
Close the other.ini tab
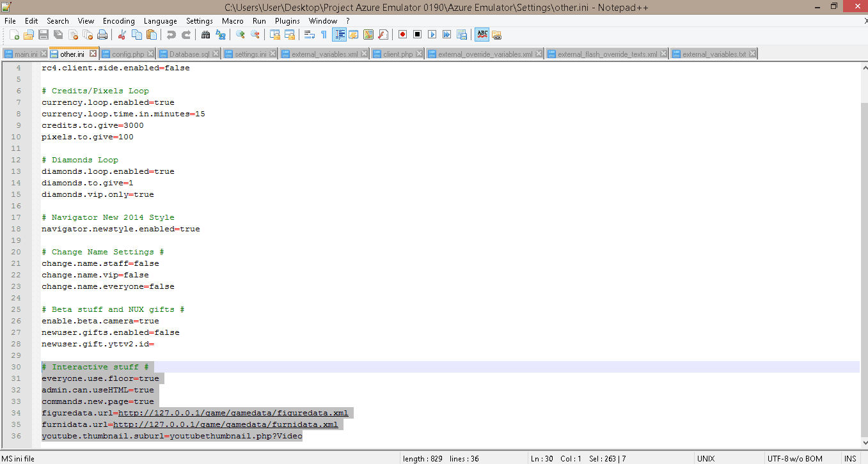pyautogui.click(x=93, y=54)
